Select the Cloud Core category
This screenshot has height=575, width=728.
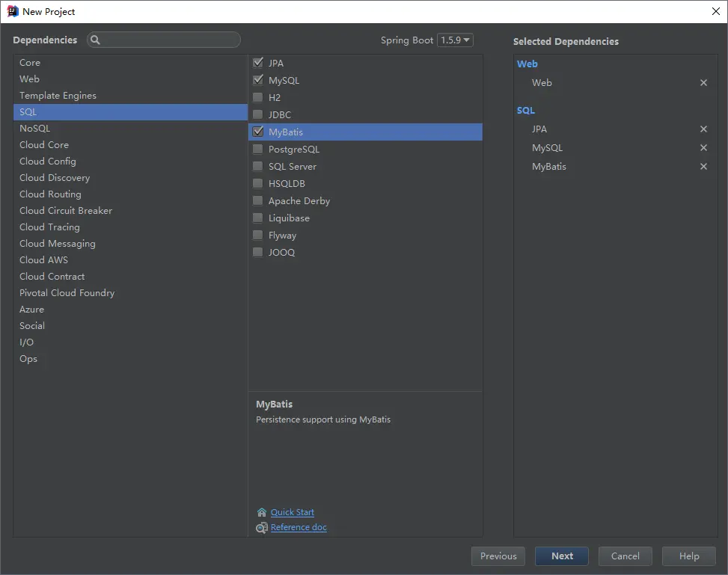[x=130, y=145]
